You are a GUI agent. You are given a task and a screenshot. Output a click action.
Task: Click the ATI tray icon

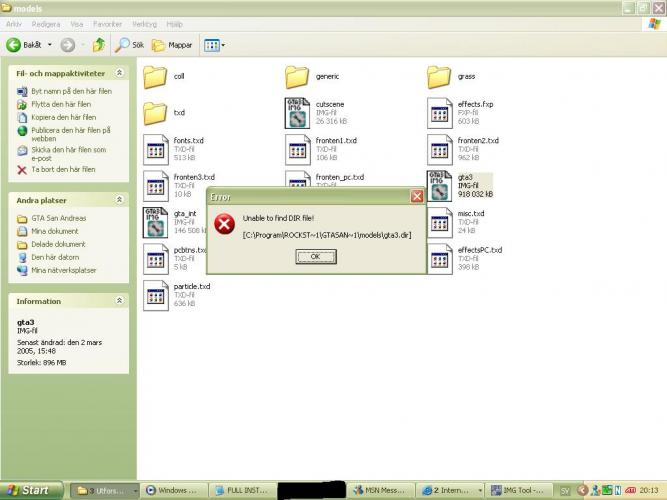tap(630, 491)
